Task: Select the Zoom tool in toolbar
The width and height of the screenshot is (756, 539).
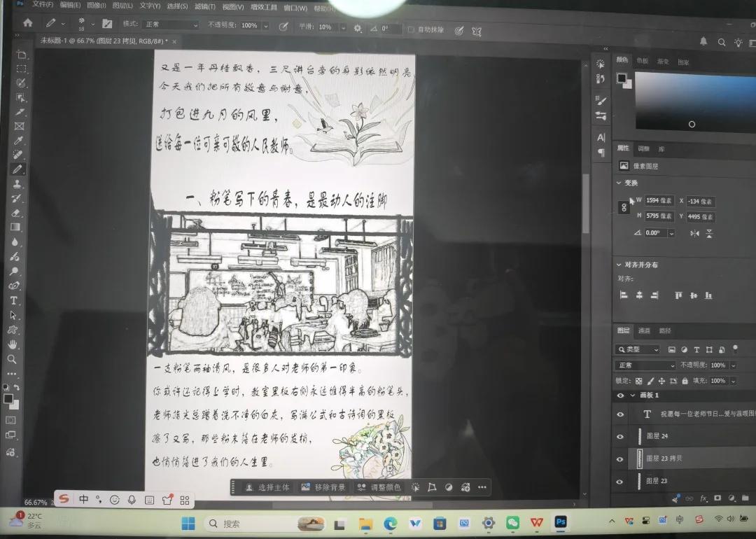Action: point(12,359)
